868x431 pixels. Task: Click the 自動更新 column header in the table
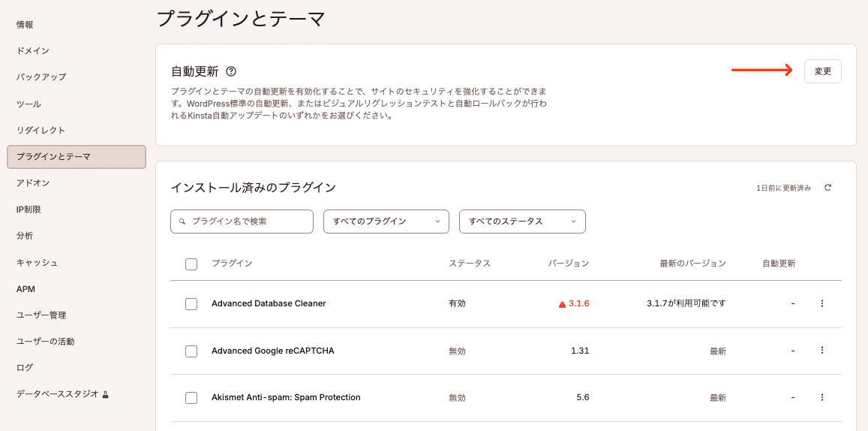(779, 263)
